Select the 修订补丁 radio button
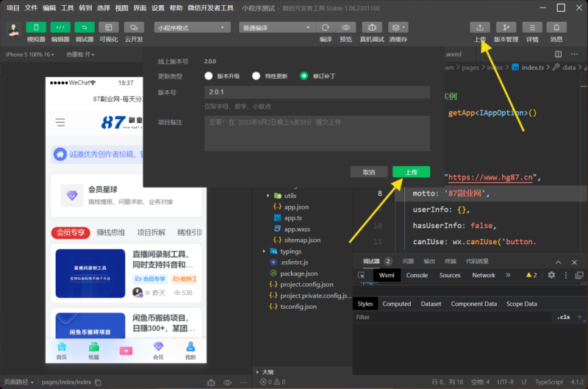The width and height of the screenshot is (588, 389). 304,76
